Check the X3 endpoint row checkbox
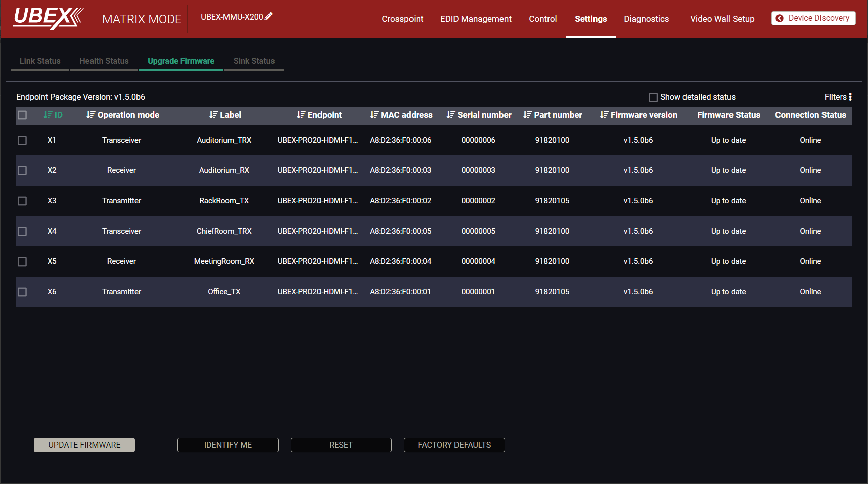Image resolution: width=868 pixels, height=484 pixels. [22, 201]
